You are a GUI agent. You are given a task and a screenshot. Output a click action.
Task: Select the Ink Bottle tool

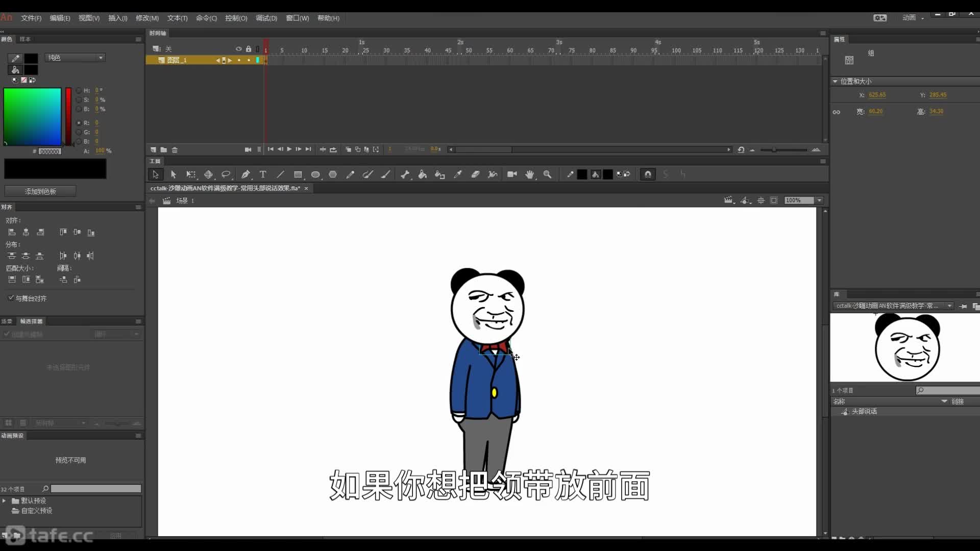coord(440,174)
